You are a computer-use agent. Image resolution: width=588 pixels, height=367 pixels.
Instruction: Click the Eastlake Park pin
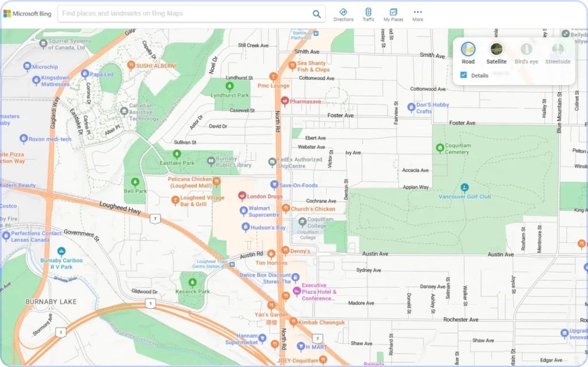point(177,154)
